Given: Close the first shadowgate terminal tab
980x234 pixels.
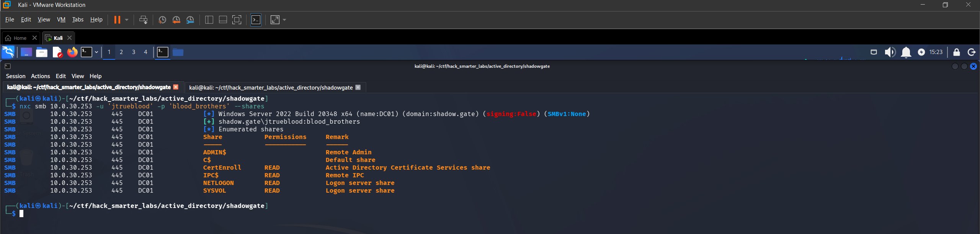Looking at the screenshot, I should [x=176, y=87].
